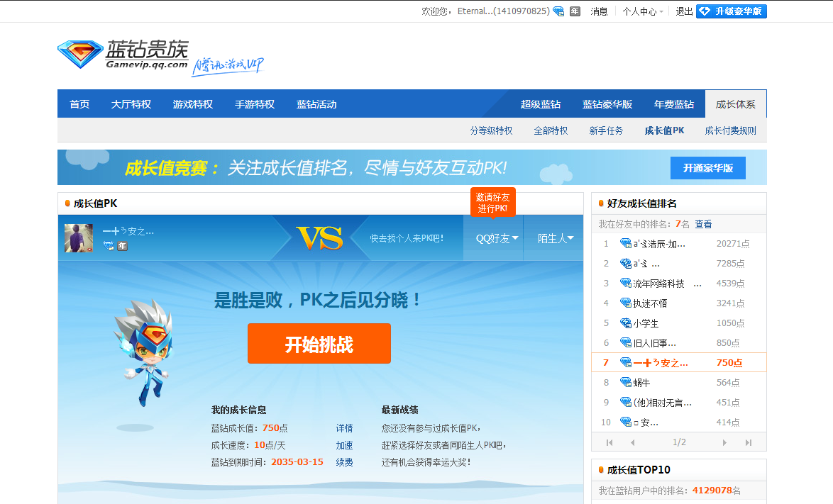Click the 续费 link
Image resolution: width=833 pixels, height=504 pixels.
point(344,462)
